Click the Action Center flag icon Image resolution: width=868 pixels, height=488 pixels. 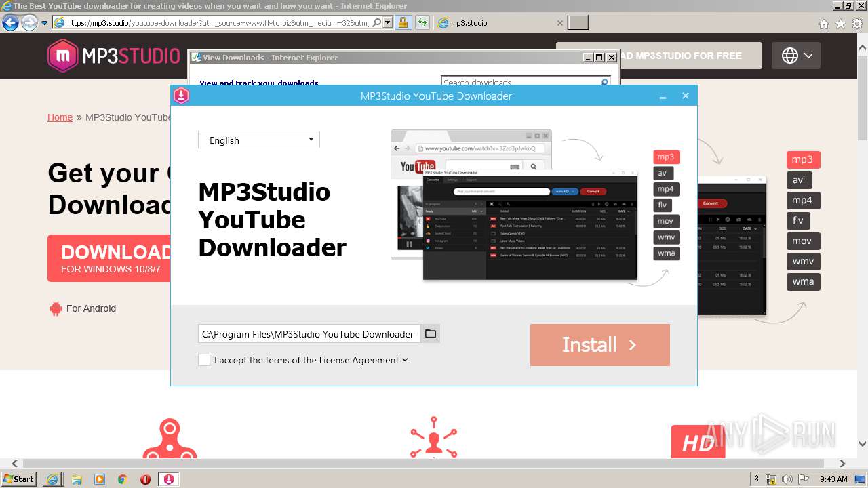pyautogui.click(x=804, y=479)
